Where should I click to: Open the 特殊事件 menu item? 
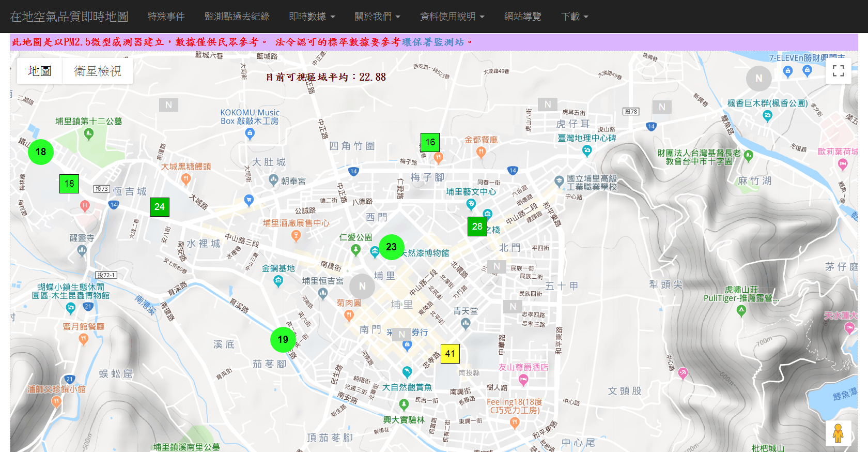166,17
